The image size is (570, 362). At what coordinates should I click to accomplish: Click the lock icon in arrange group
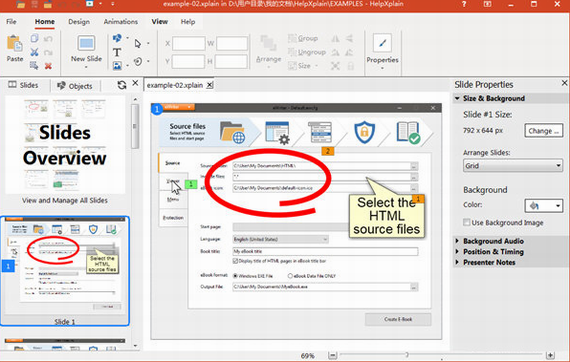[x=350, y=66]
